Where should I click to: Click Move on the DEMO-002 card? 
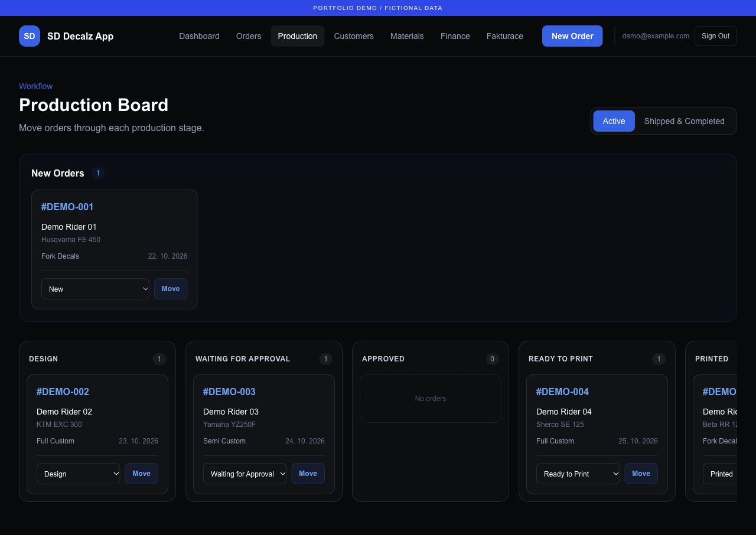(141, 474)
